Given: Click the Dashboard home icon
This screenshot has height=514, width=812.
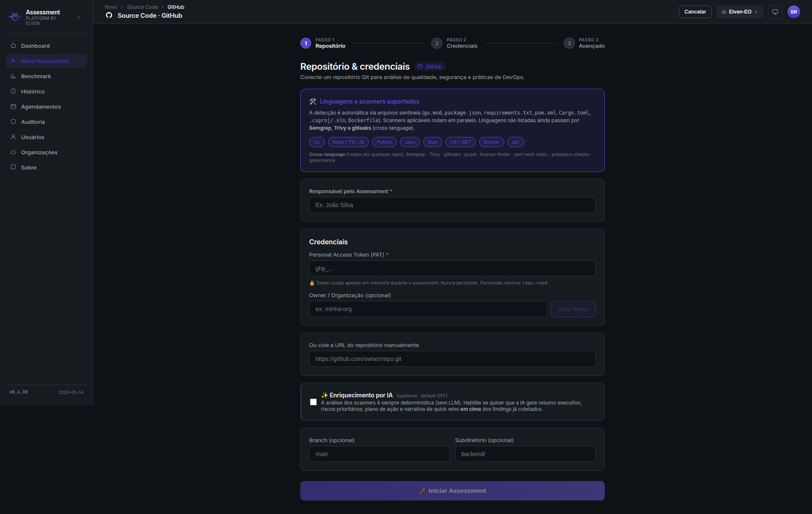Looking at the screenshot, I should point(13,46).
